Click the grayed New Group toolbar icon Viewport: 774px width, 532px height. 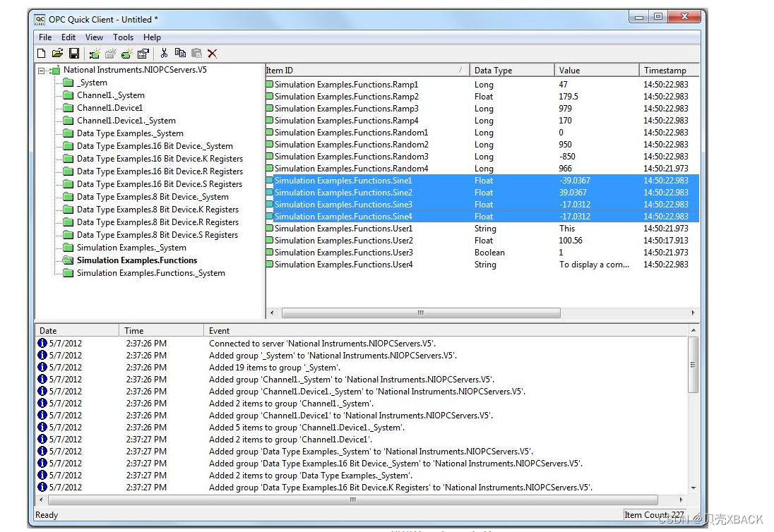[111, 53]
